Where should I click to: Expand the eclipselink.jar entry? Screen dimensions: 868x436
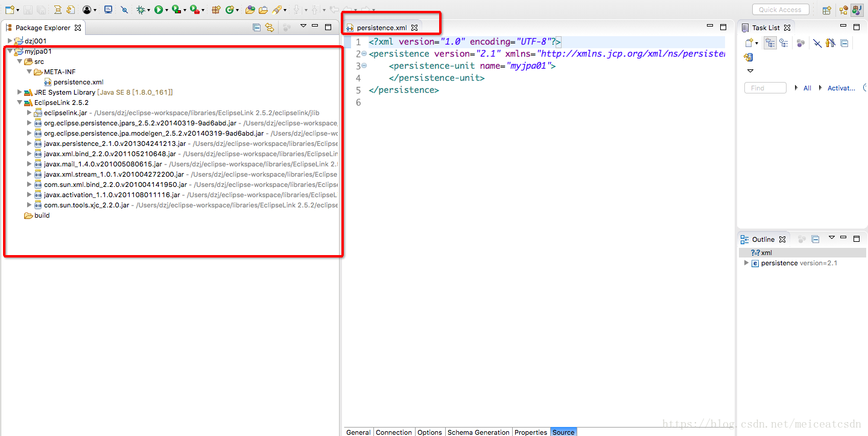(x=29, y=113)
